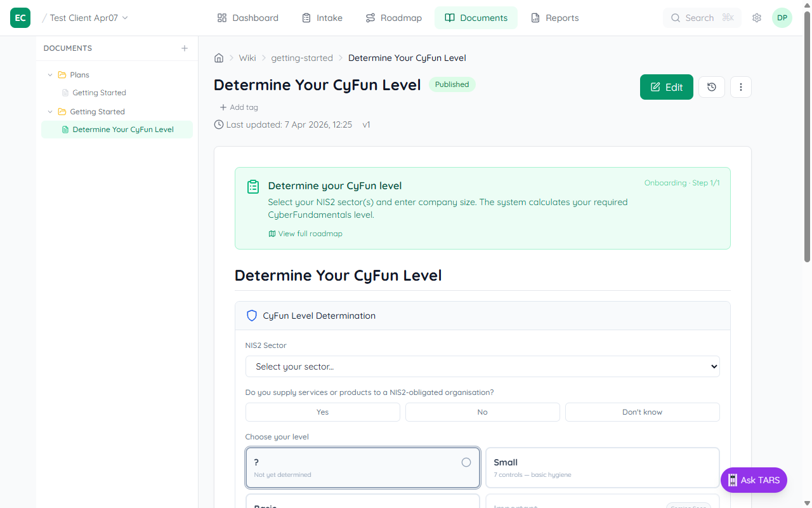Viewport: 812px width, 508px height.
Task: Open the DP user avatar menu
Action: [782, 18]
